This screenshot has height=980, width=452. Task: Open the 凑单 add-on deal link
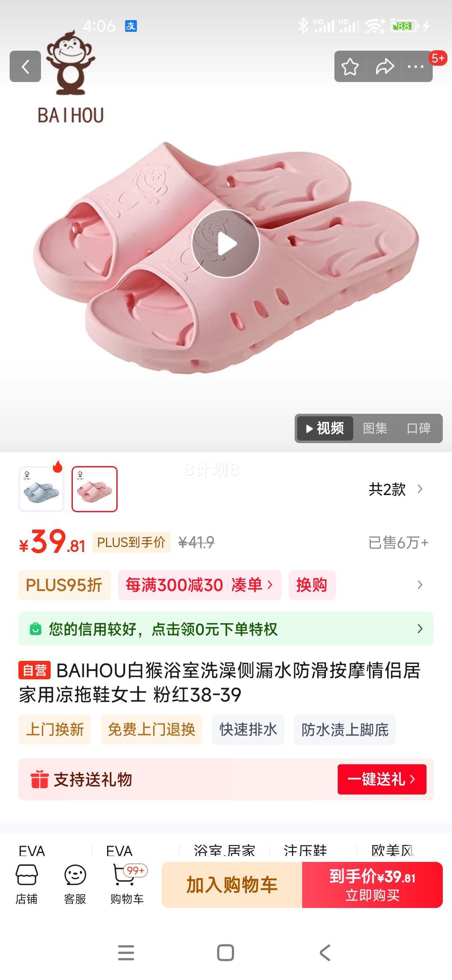click(x=252, y=585)
